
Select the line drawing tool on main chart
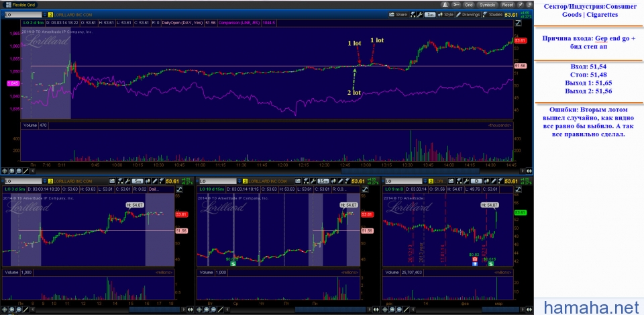[26, 171]
